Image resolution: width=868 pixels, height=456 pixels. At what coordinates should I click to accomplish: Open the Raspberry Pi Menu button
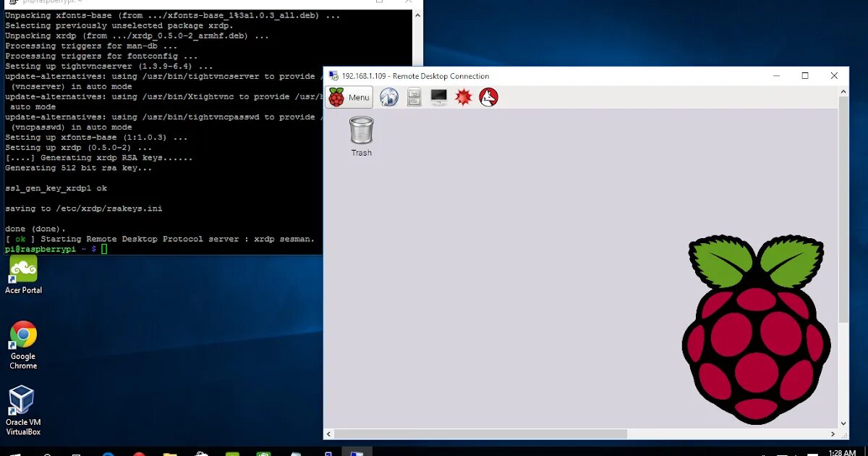pyautogui.click(x=349, y=97)
